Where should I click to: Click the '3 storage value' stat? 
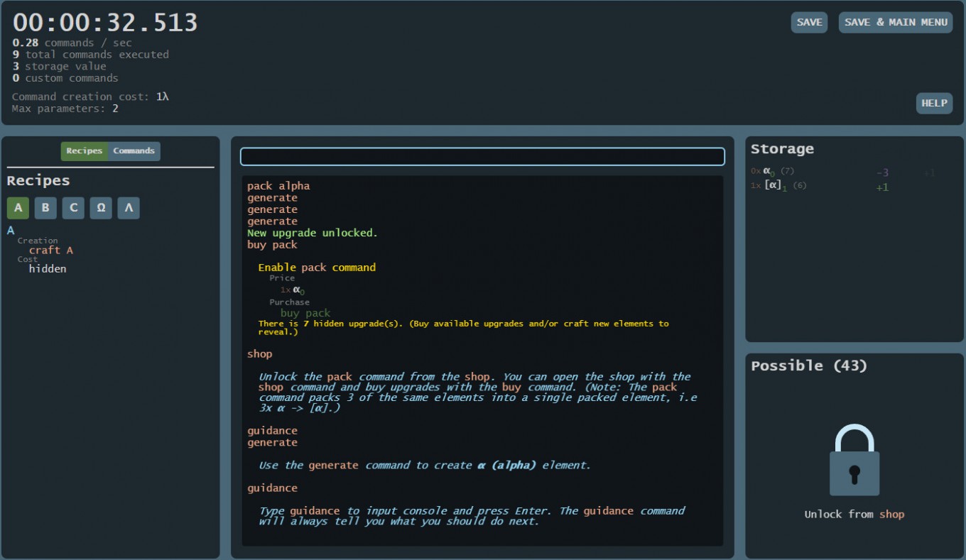(60, 67)
